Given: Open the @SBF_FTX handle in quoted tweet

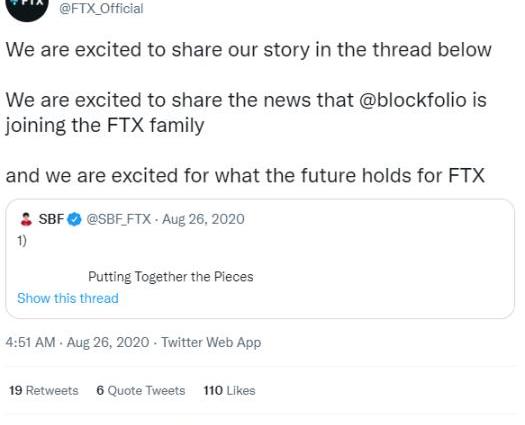Looking at the screenshot, I should 119,219.
